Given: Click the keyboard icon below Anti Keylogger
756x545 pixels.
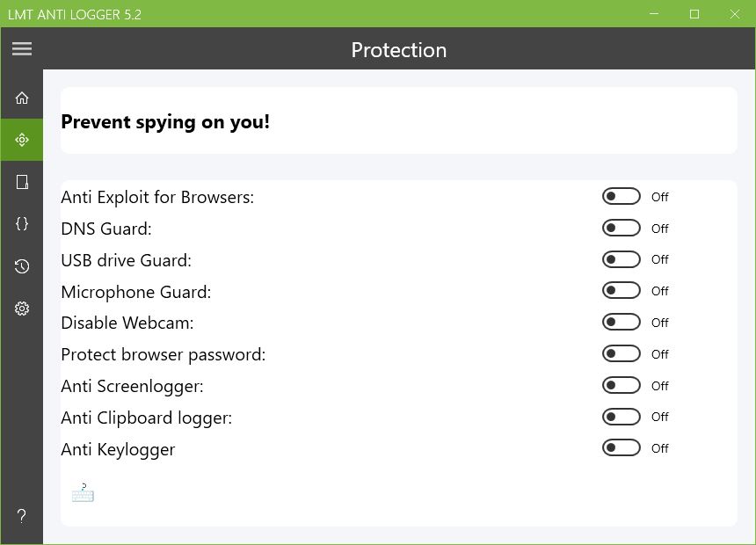Looking at the screenshot, I should tap(83, 493).
